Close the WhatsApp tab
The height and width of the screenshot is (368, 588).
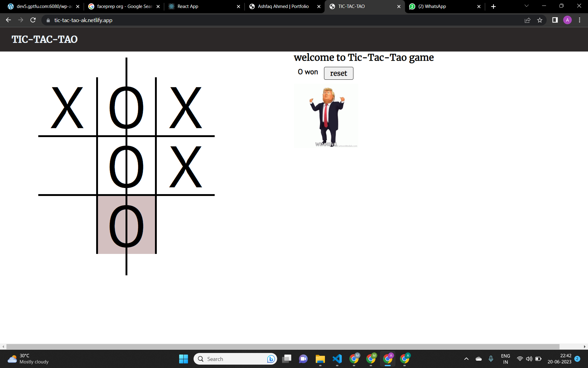tap(479, 6)
